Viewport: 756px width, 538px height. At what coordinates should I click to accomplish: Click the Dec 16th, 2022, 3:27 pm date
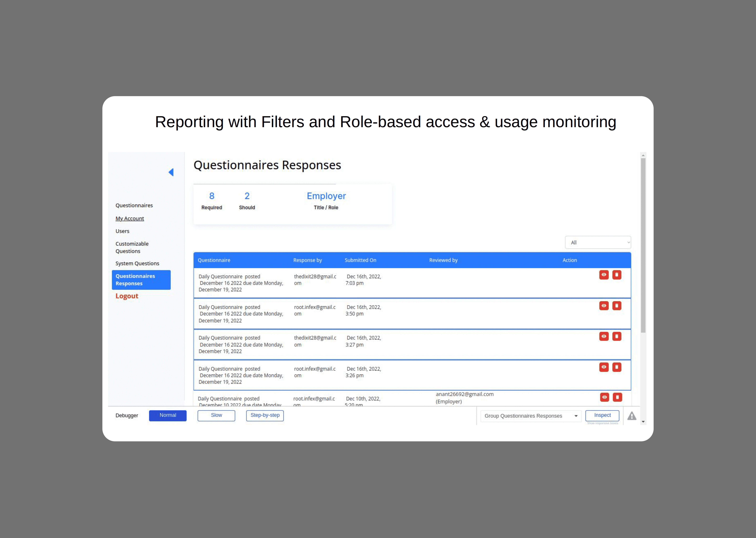tap(363, 341)
